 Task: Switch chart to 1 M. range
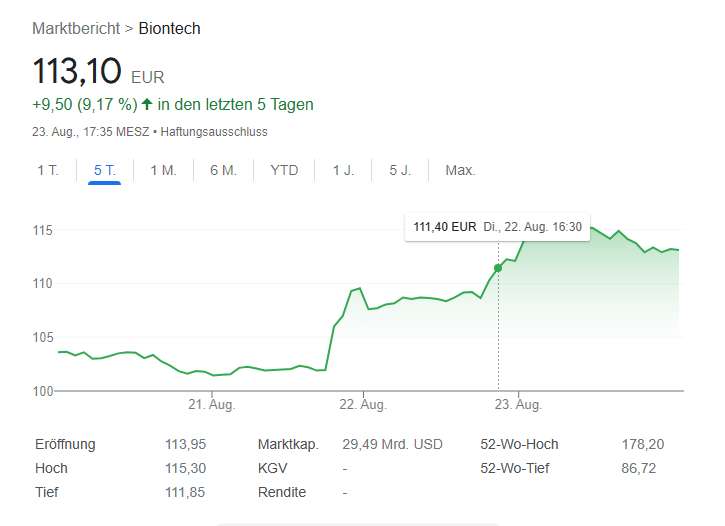click(163, 170)
